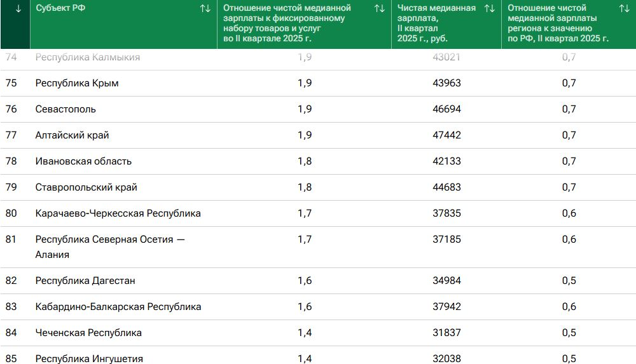This screenshot has height=364, width=636.
Task: Sort by Чистая медианная зарплата column arrows
Action: pos(490,8)
